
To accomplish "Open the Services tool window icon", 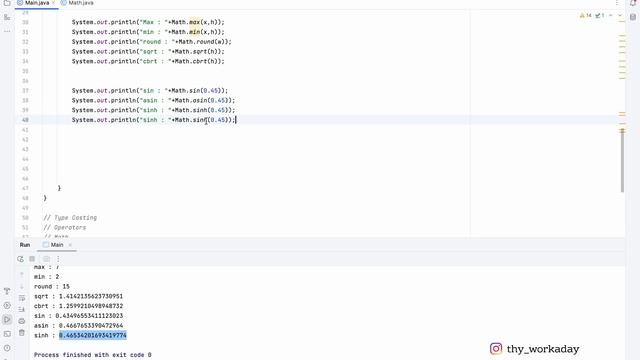I will (x=7, y=305).
